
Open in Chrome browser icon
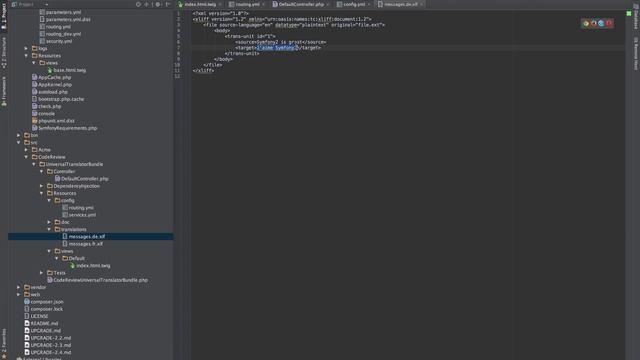tap(586, 23)
